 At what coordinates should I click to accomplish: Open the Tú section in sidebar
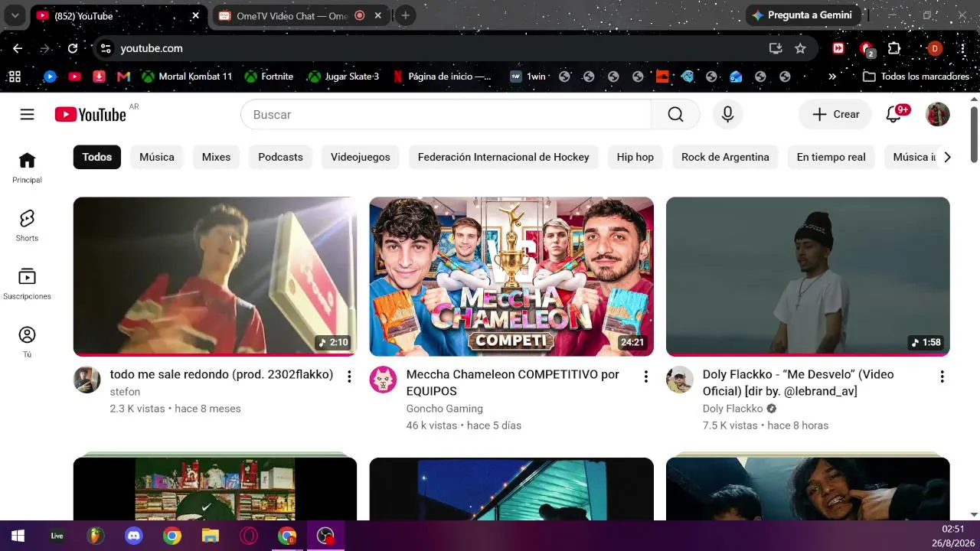click(27, 342)
